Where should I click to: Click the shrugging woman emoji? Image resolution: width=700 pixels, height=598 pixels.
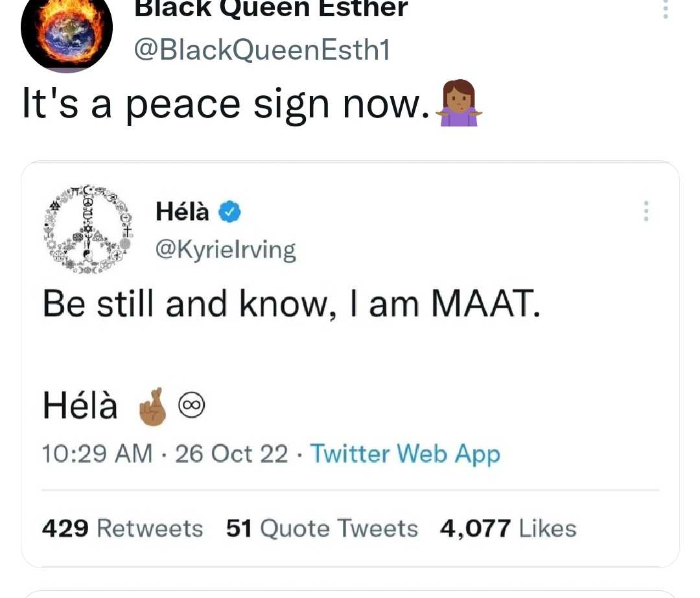tap(459, 103)
